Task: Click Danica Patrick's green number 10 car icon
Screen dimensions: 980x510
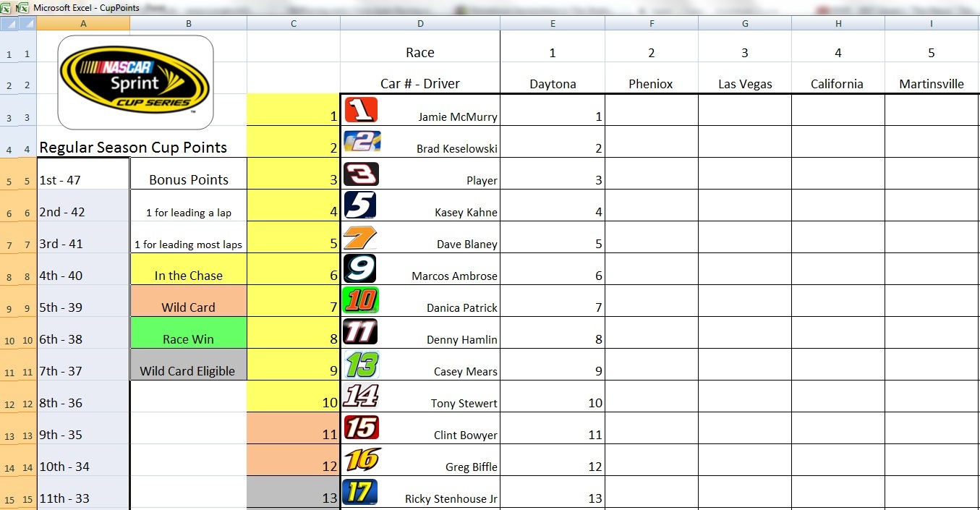Action: pos(362,300)
